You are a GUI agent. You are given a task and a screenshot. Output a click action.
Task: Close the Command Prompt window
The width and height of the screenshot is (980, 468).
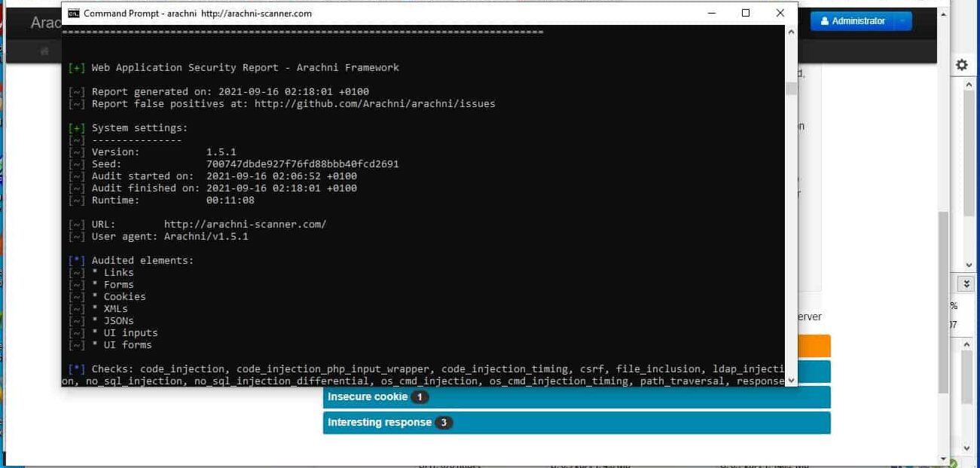point(780,14)
